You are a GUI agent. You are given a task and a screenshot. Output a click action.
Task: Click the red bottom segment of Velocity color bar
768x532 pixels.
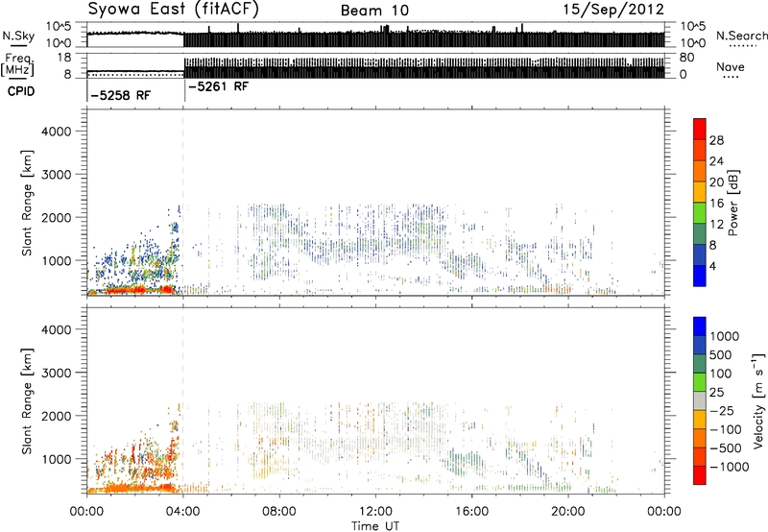700,475
